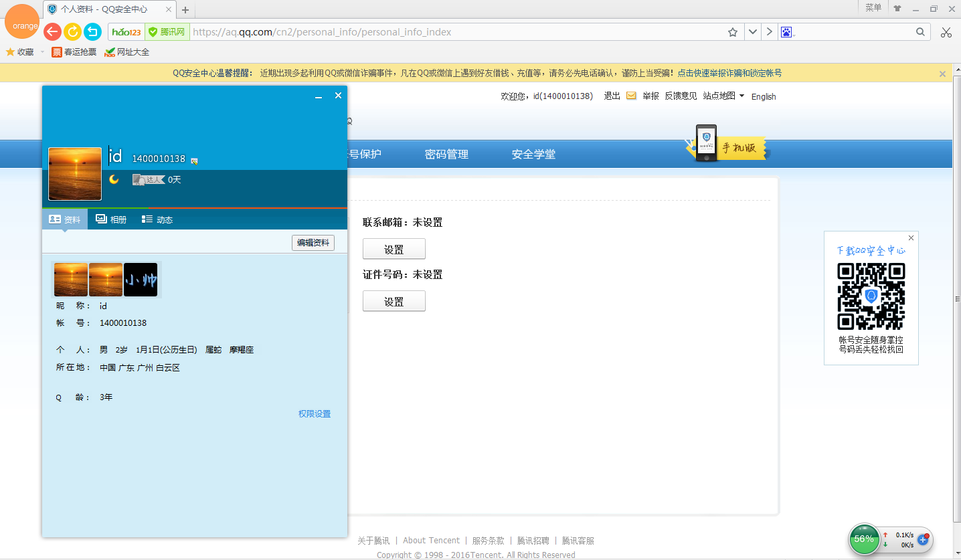Click the 关于腾讯 footer link
This screenshot has width=961, height=560.
(x=373, y=541)
